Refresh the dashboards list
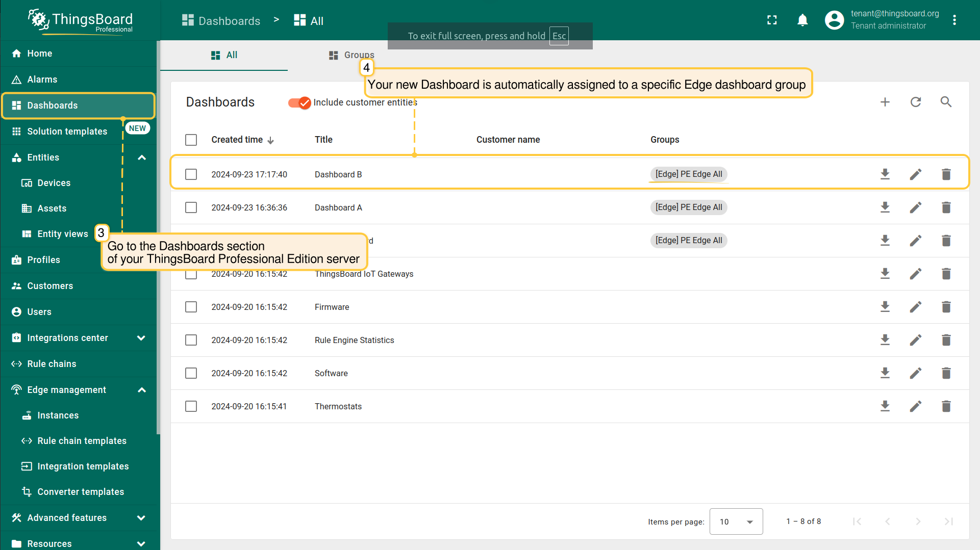This screenshot has height=550, width=980. coord(916,102)
